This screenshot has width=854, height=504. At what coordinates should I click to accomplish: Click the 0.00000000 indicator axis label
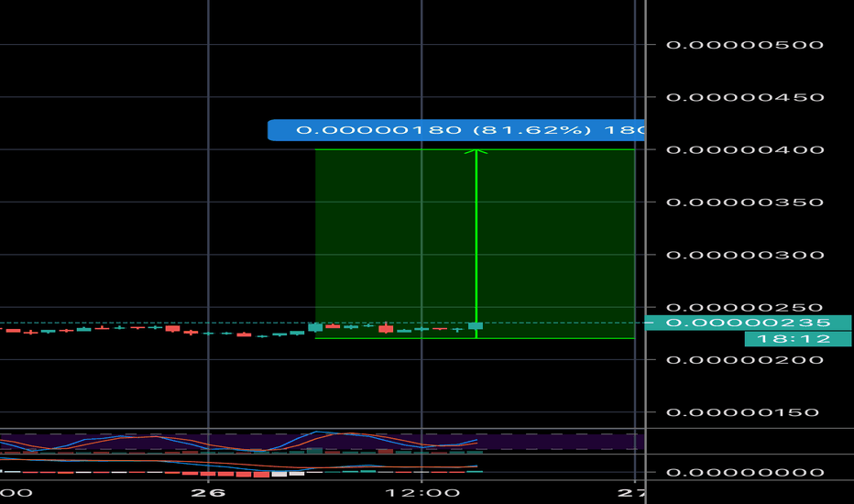(x=745, y=473)
